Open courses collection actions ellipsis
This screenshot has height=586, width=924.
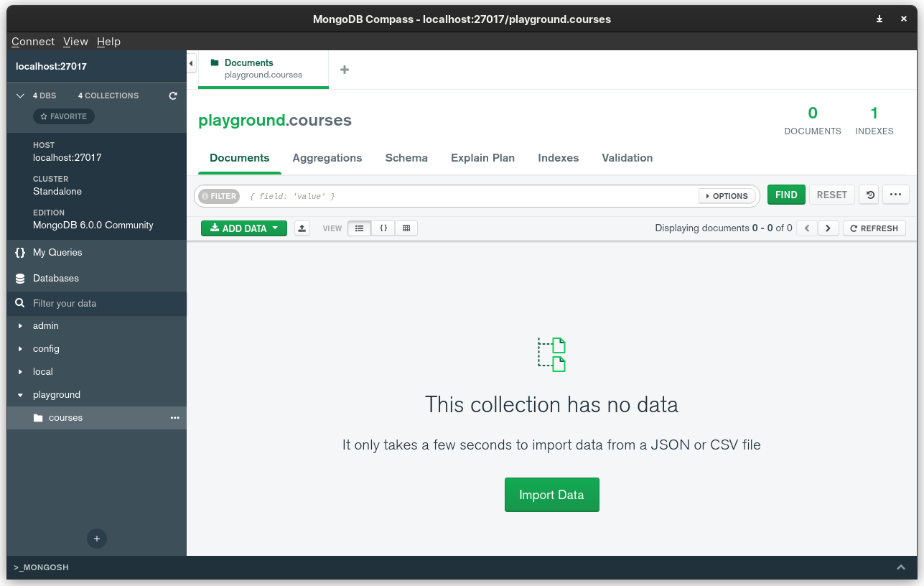pyautogui.click(x=174, y=418)
